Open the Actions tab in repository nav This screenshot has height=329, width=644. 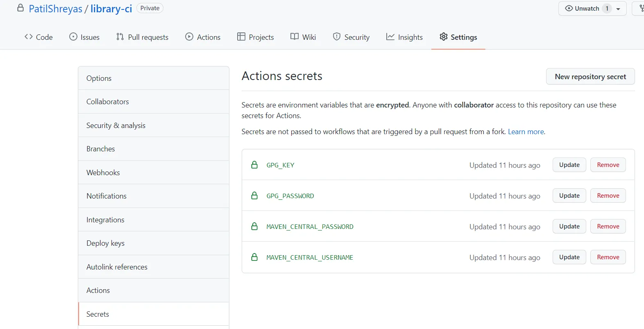pos(203,37)
